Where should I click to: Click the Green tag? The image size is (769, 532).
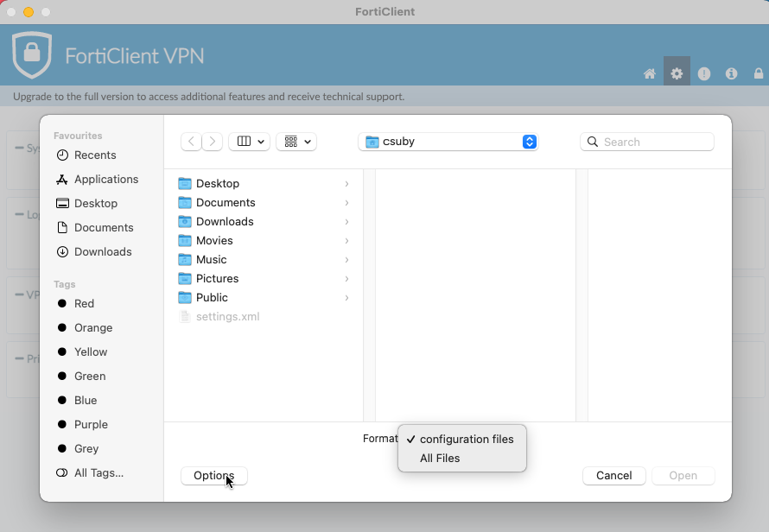(x=81, y=376)
